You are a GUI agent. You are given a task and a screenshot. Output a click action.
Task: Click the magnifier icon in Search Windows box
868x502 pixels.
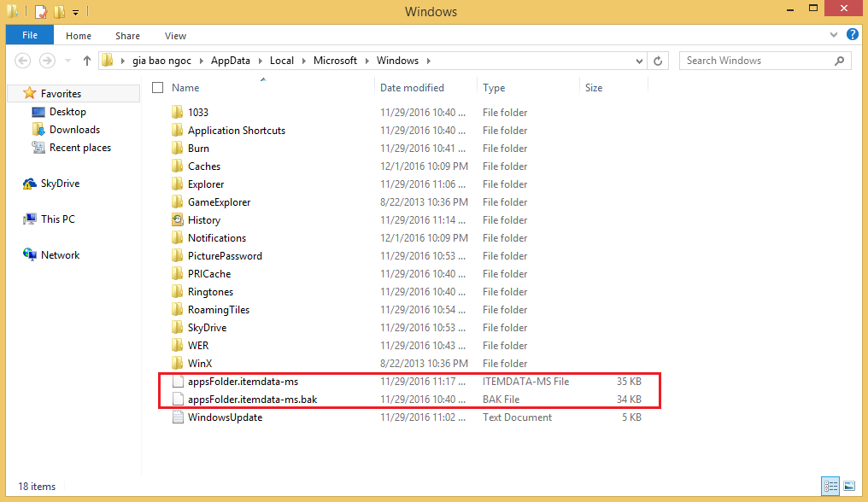click(x=839, y=61)
